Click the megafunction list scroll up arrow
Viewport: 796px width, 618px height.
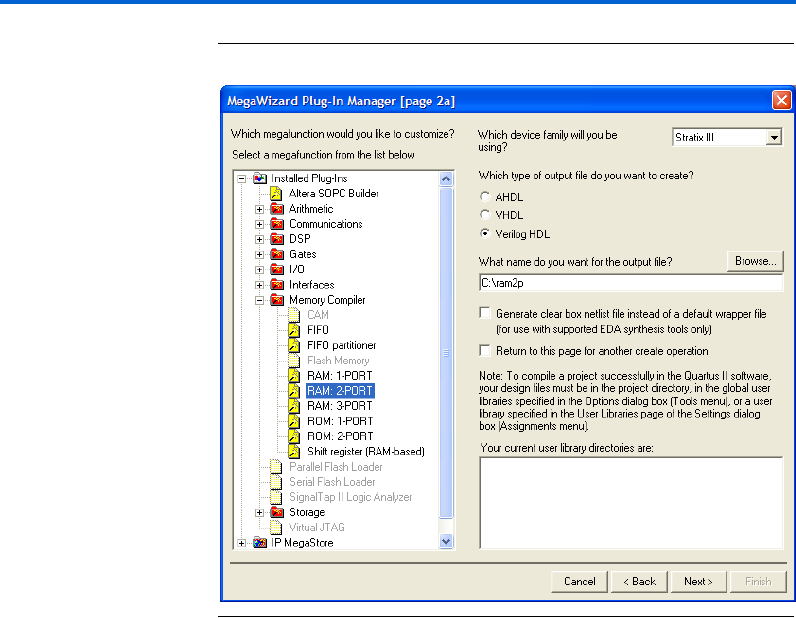pyautogui.click(x=446, y=179)
